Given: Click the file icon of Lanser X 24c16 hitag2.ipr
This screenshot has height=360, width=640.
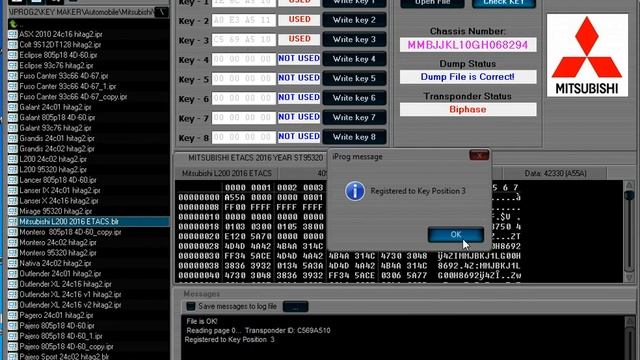Looking at the screenshot, I should click(13, 201).
